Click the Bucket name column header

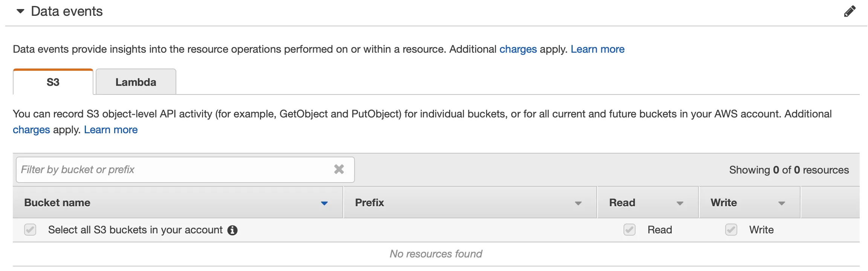(57, 202)
